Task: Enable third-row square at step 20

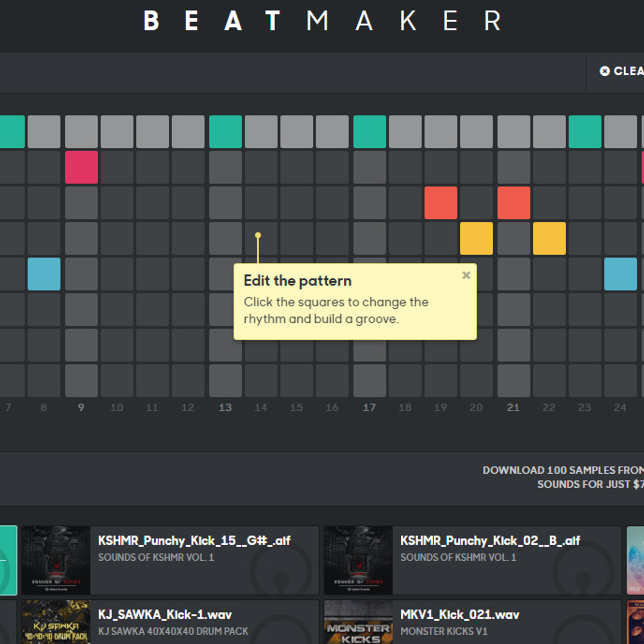Action: [476, 202]
